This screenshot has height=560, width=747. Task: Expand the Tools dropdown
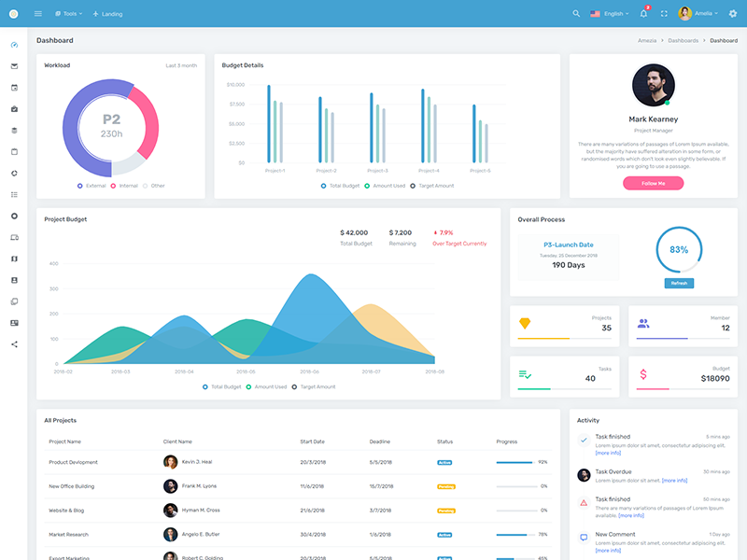69,14
